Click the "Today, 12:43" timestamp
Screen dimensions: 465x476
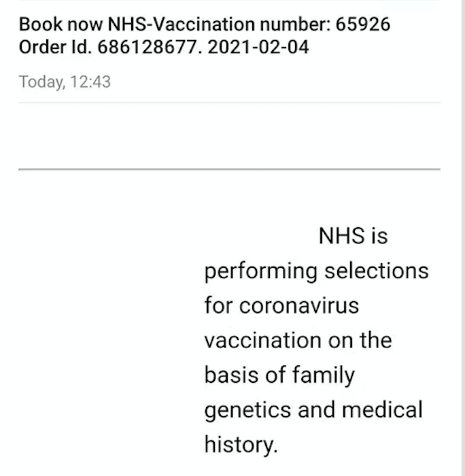pos(65,82)
